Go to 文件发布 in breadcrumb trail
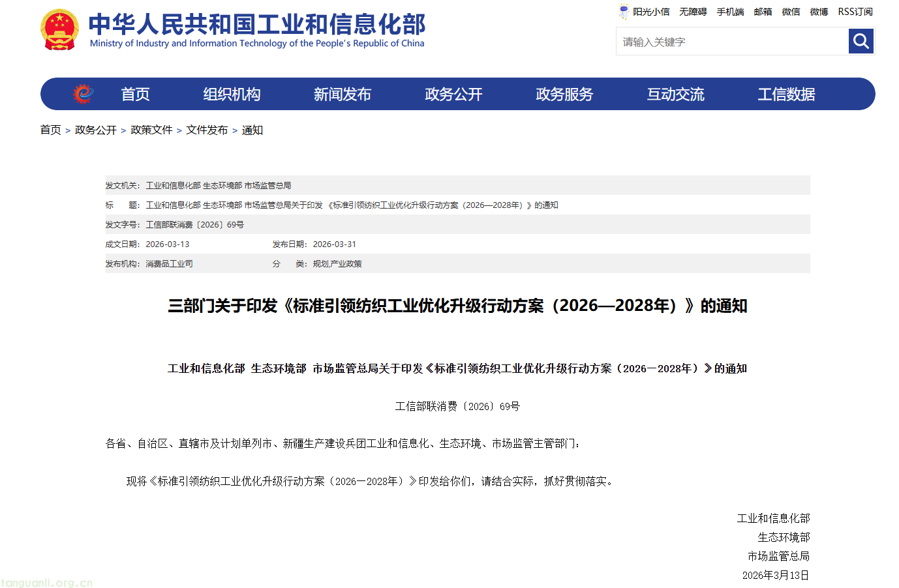899x588 pixels. coord(207,130)
